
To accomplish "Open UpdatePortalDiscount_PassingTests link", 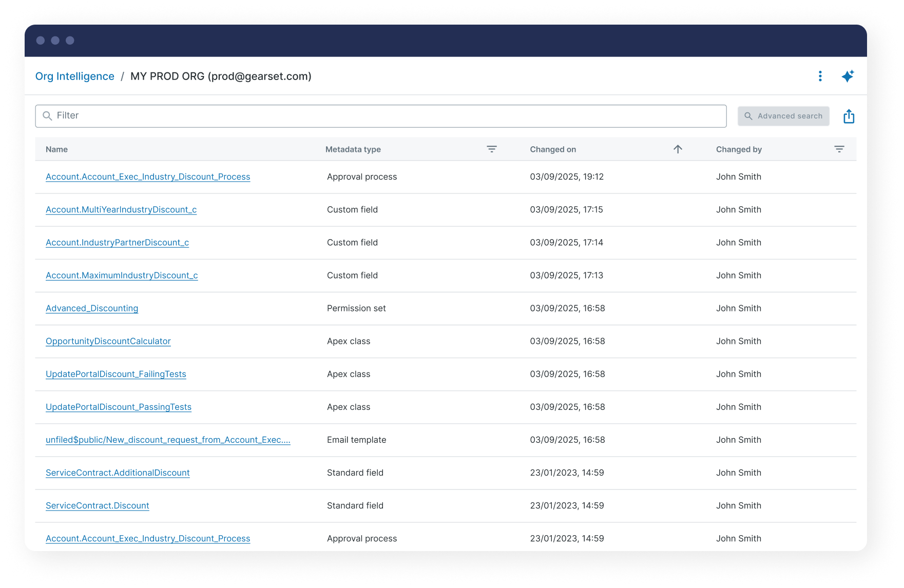I will (118, 407).
